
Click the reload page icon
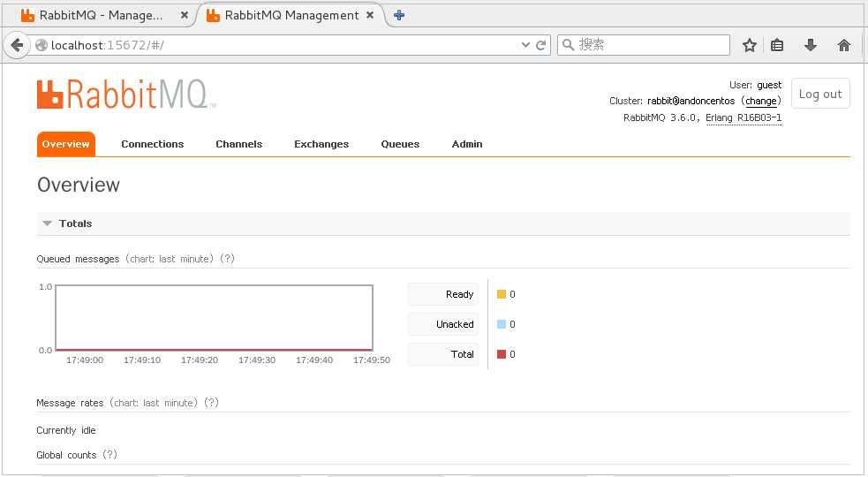[x=540, y=45]
